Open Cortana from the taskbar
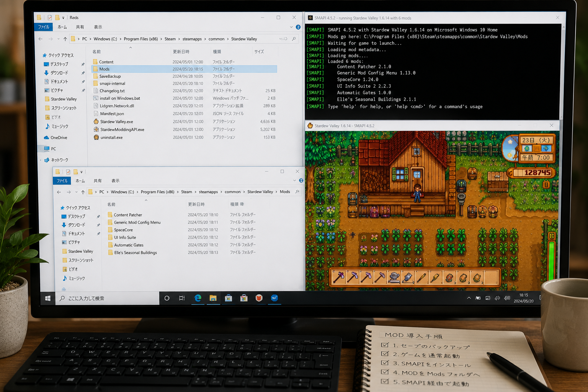 167,298
